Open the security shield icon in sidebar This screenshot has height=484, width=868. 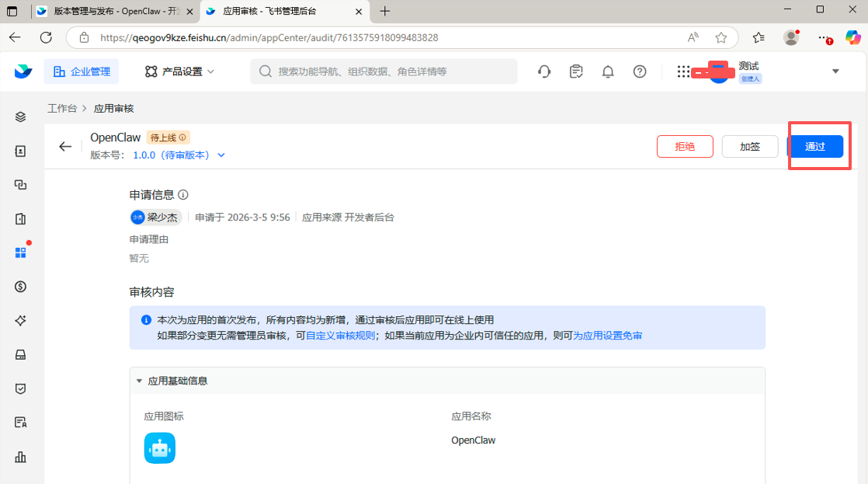(x=21, y=388)
